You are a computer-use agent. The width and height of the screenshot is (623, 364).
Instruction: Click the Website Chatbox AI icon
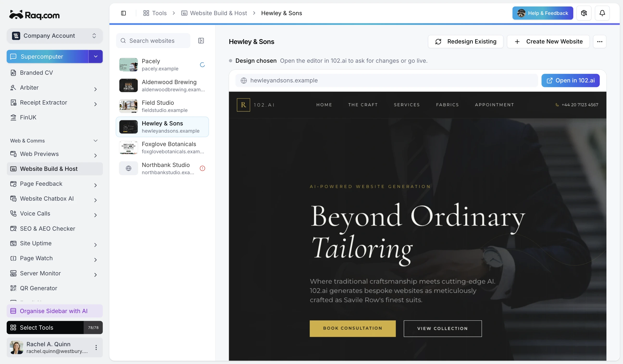click(x=13, y=199)
